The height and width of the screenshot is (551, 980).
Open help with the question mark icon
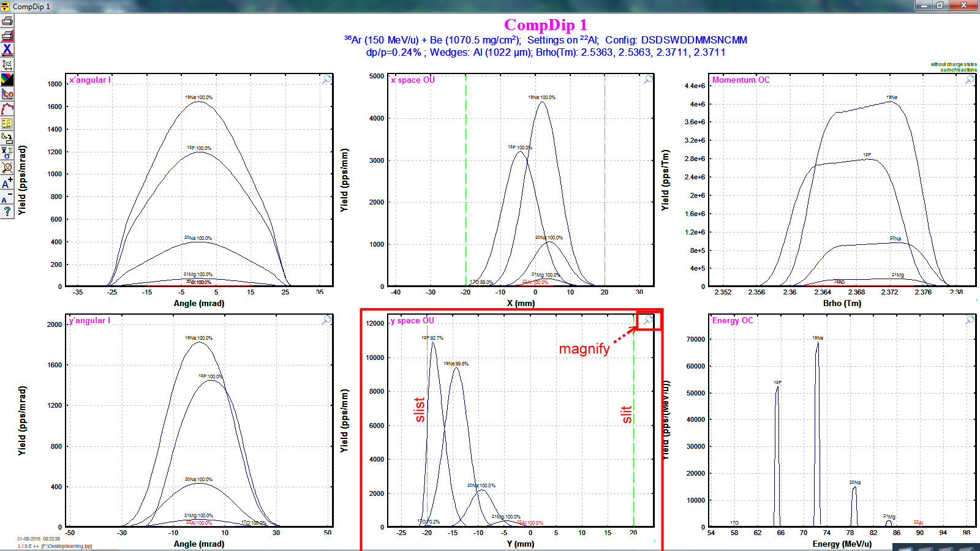[x=7, y=212]
